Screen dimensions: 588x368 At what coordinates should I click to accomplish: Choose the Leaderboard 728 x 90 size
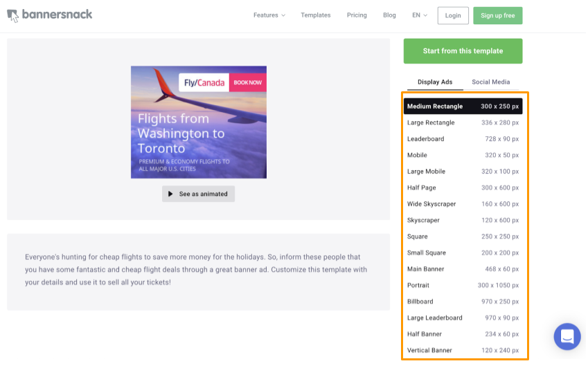463,139
